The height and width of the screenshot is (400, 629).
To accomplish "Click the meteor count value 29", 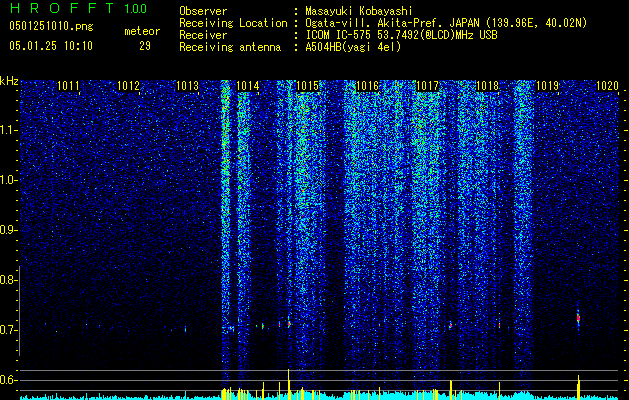I will coord(145,46).
